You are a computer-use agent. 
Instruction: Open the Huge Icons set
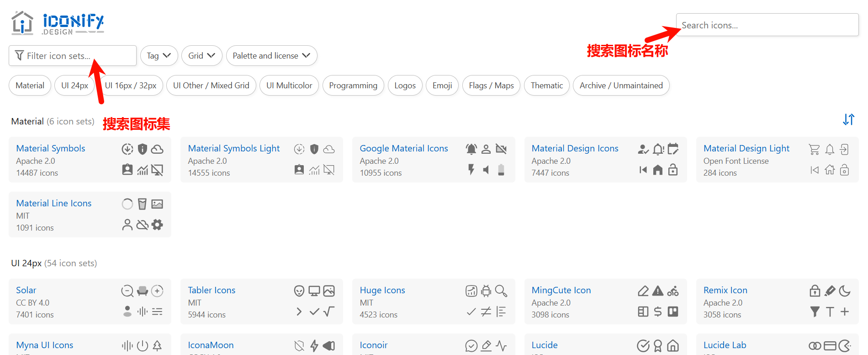pyautogui.click(x=382, y=290)
